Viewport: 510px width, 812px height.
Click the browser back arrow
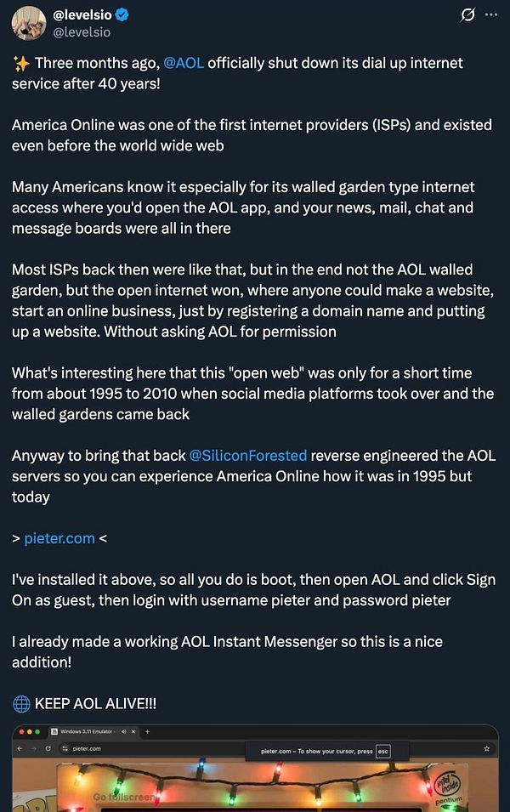pyautogui.click(x=20, y=748)
